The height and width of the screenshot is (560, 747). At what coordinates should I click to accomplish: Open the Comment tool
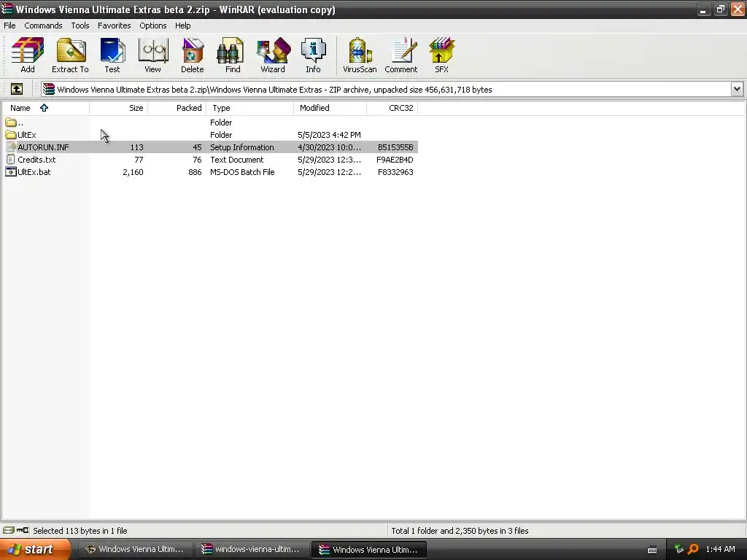pyautogui.click(x=401, y=55)
